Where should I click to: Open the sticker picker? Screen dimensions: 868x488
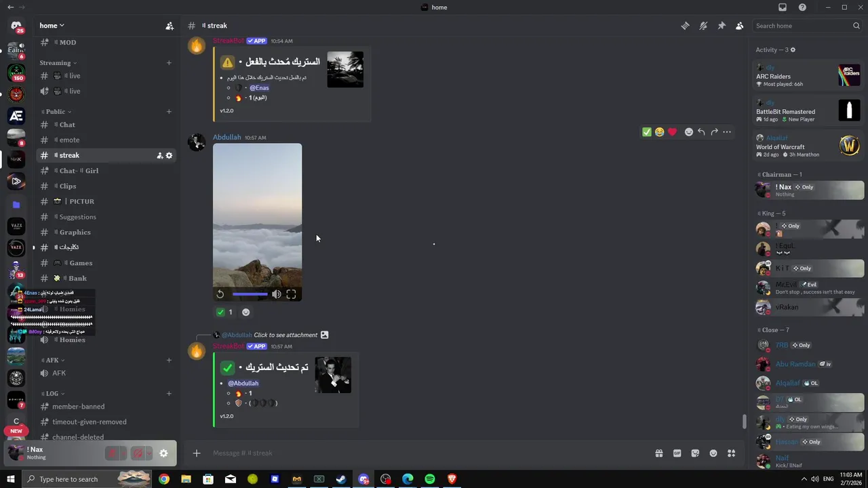coord(695,453)
